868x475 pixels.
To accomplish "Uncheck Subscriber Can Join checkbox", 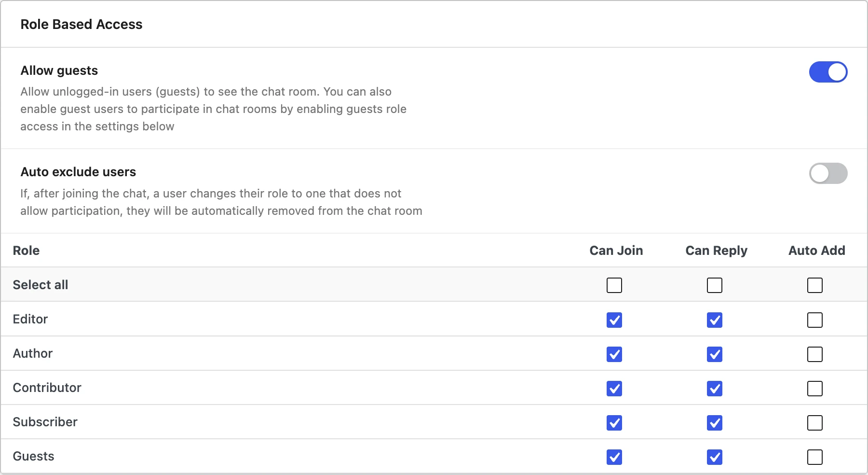I will point(614,423).
